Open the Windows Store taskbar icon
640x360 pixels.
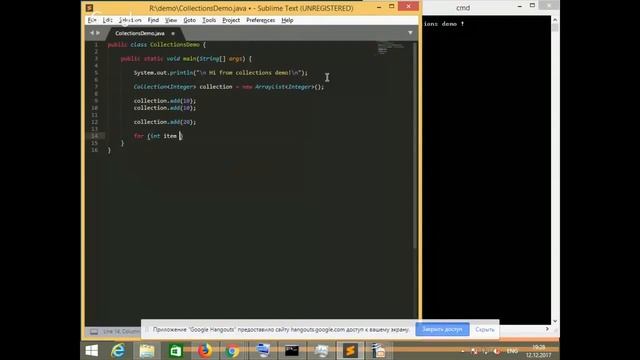[x=176, y=351]
